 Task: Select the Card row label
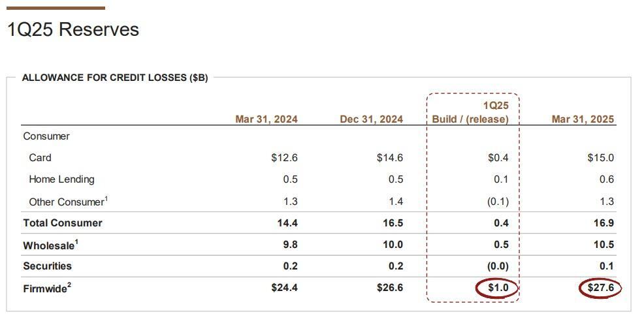[40, 158]
